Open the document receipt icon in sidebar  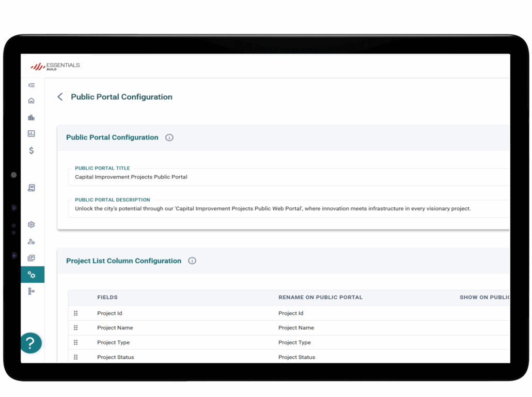click(32, 188)
